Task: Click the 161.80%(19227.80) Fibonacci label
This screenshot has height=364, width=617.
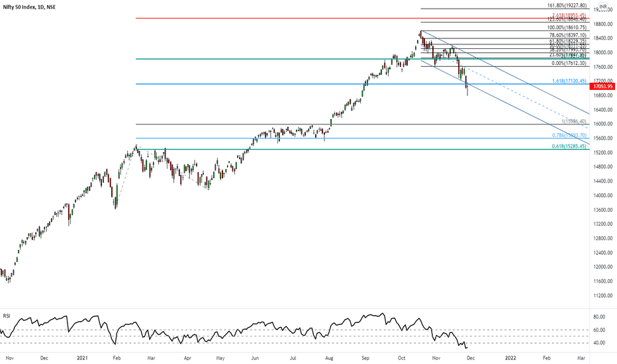Action: coord(567,5)
